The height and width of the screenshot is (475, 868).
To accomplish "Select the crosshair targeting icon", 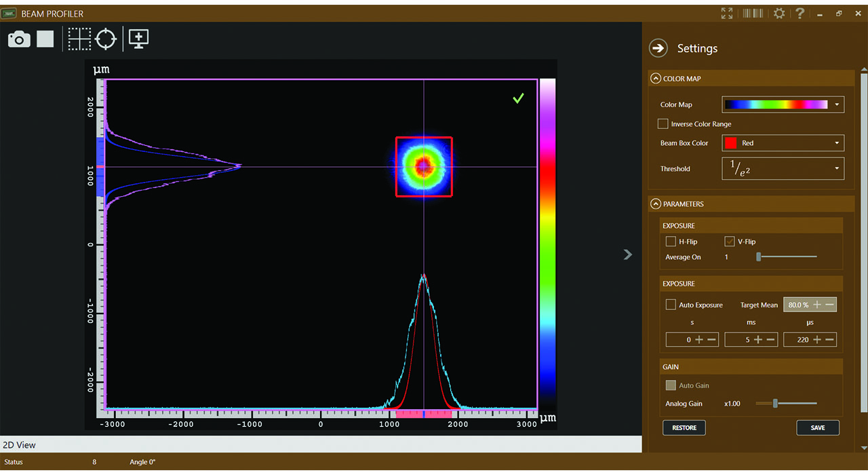I will click(106, 39).
